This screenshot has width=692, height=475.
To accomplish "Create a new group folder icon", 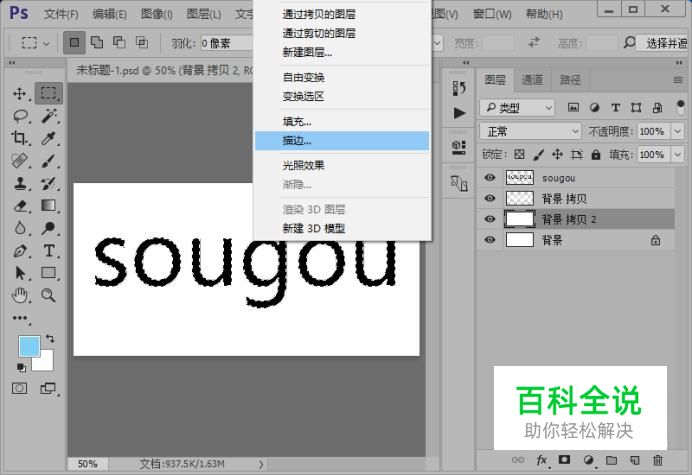I will pyautogui.click(x=611, y=460).
